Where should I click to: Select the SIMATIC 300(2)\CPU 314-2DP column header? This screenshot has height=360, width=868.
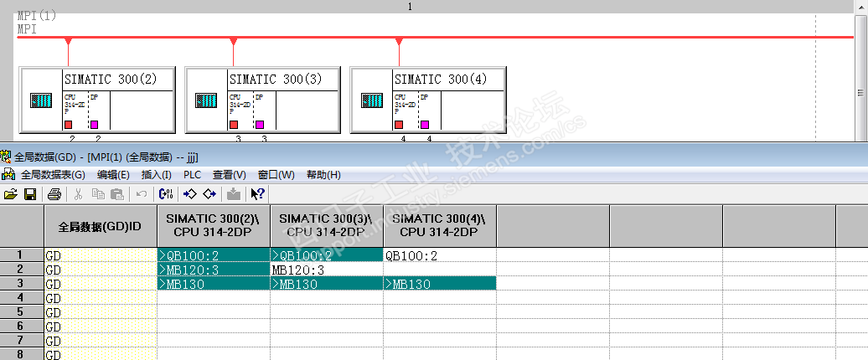click(214, 225)
